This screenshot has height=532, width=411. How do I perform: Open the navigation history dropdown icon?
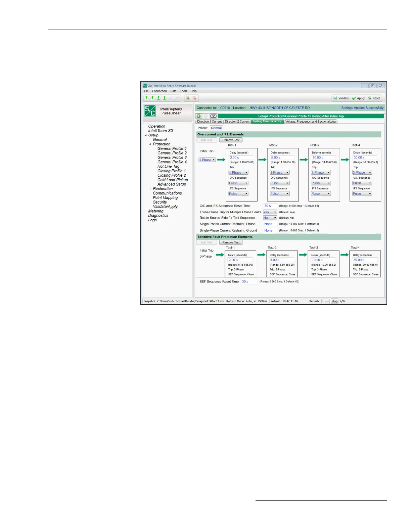213,116
